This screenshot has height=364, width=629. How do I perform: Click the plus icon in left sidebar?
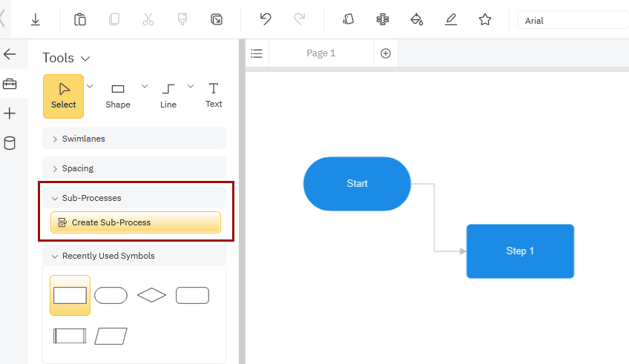10,113
